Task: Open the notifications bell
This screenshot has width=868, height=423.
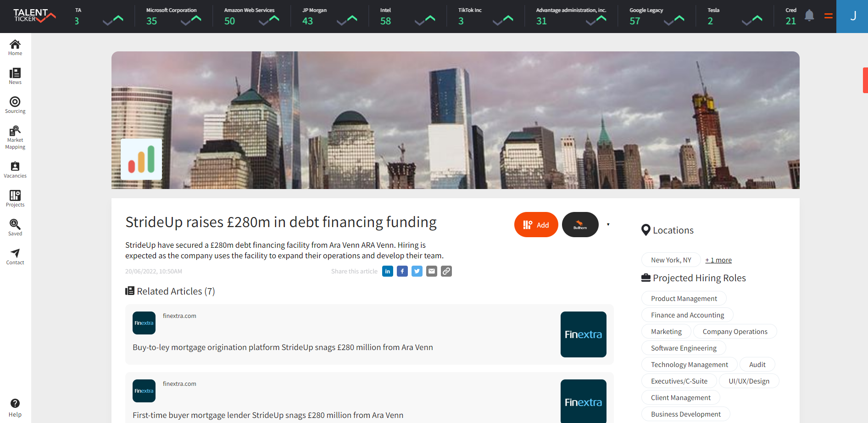Action: click(x=809, y=16)
